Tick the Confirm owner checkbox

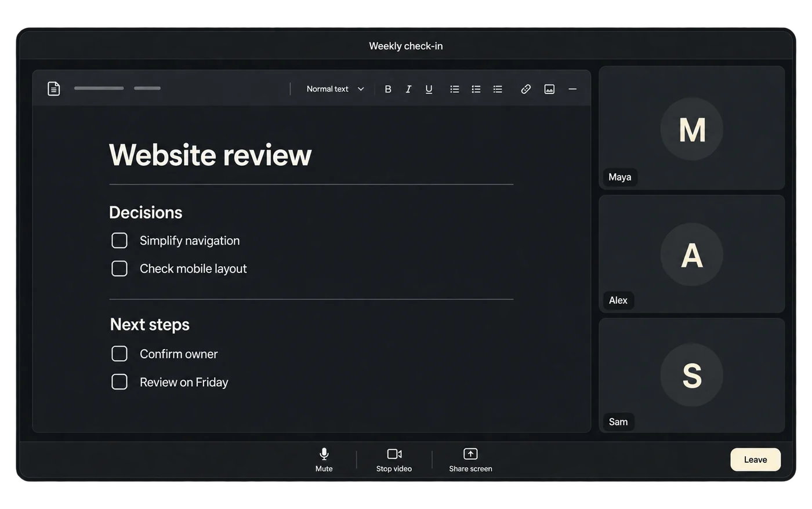[119, 354]
